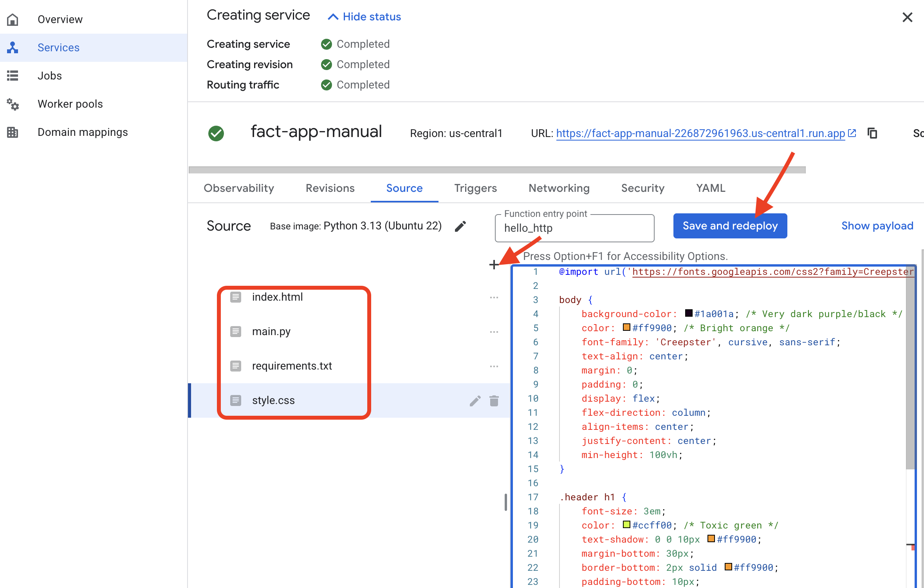The width and height of the screenshot is (924, 588).
Task: Copy service URL with clipboard icon
Action: pyautogui.click(x=872, y=133)
